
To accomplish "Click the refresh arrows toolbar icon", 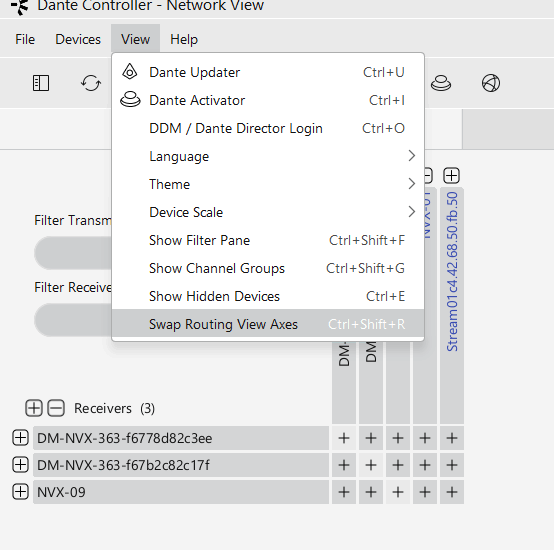I will [x=91, y=83].
